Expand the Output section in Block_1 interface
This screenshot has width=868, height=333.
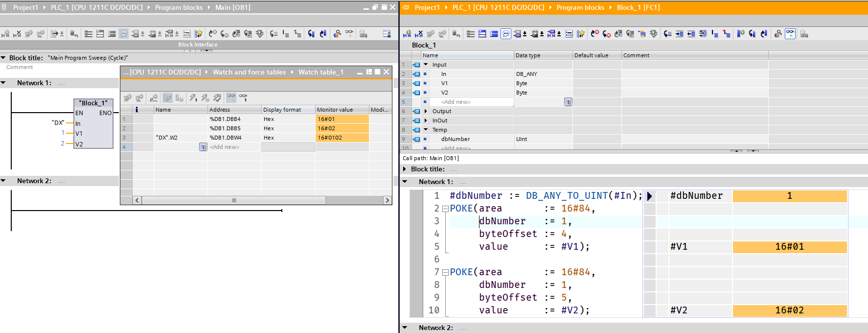coord(426,111)
